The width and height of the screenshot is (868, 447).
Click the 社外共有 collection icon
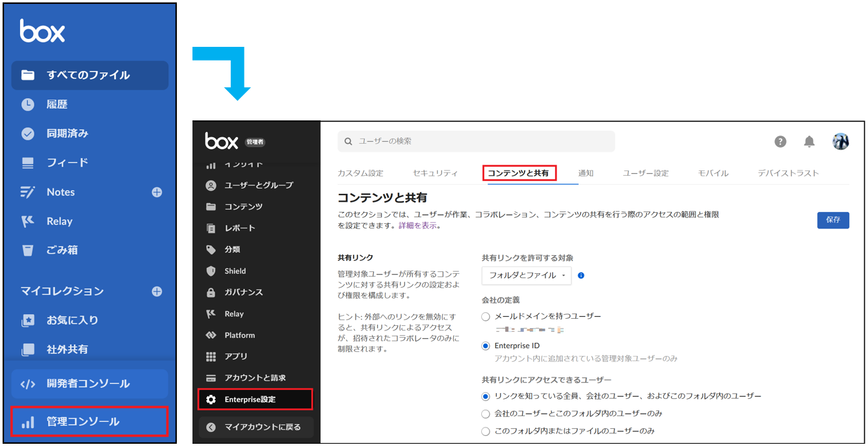[x=27, y=349]
